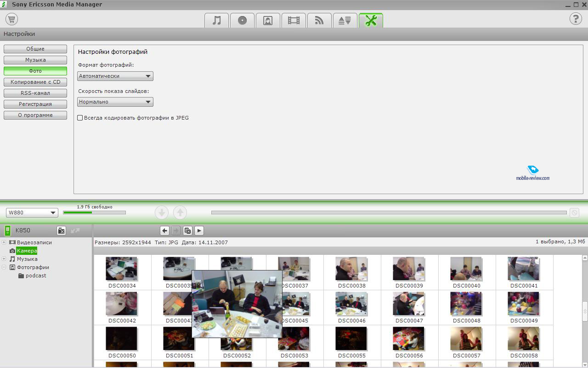588x368 pixels.
Task: Click the delete photo toolbar icon
Action: click(187, 230)
